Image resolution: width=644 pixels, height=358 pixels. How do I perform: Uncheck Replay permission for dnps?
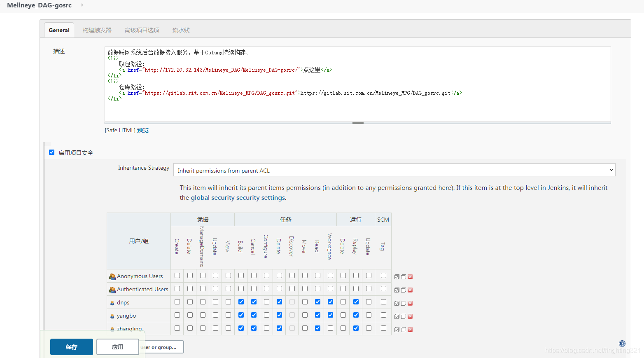[356, 302]
